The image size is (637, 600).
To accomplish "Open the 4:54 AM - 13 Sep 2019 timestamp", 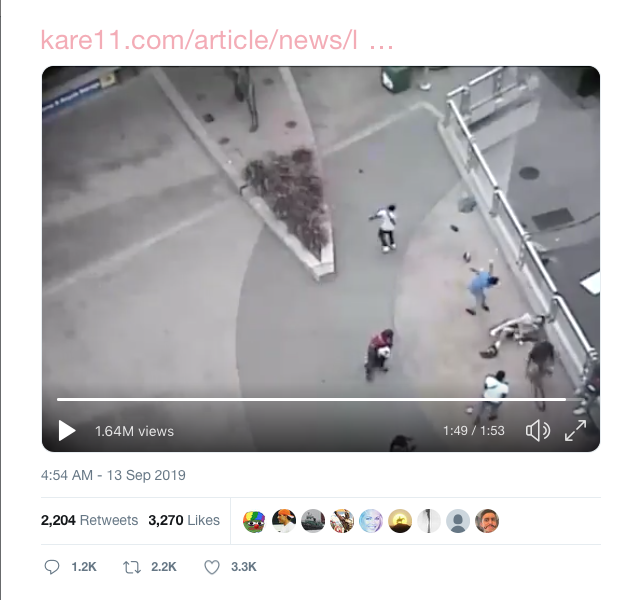I will click(113, 475).
